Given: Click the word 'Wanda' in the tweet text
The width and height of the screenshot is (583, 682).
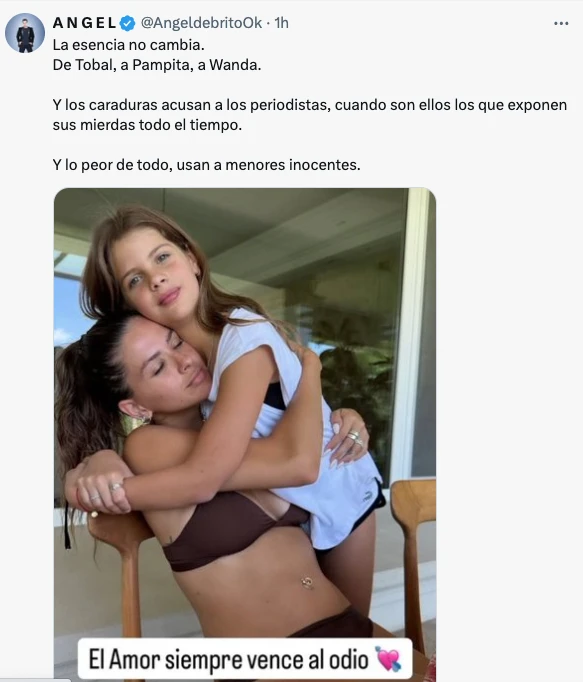Looking at the screenshot, I should 233,65.
